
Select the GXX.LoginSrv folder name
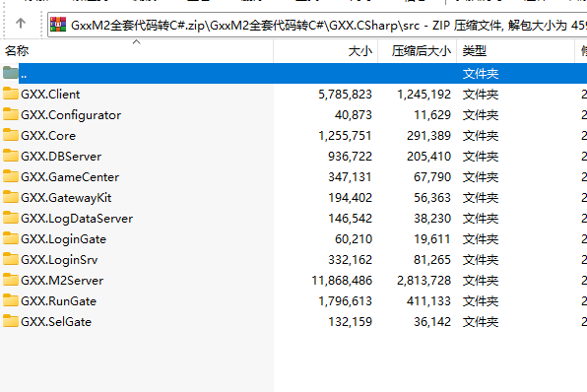pos(59,260)
